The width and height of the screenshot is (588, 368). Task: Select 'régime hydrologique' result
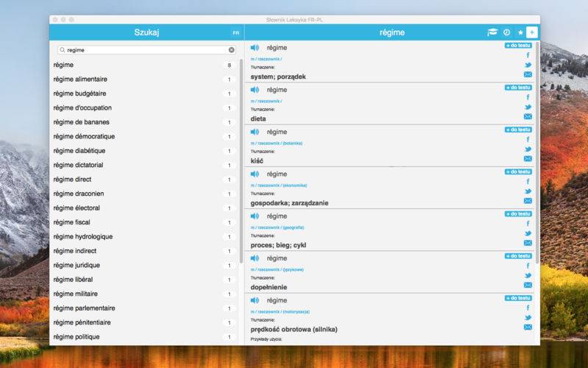click(144, 236)
